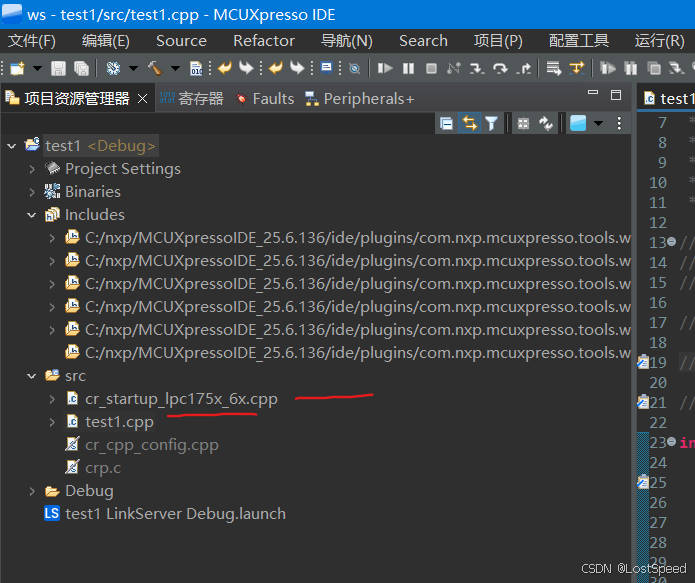Collapse the Includes node
The width and height of the screenshot is (695, 583).
[31, 215]
